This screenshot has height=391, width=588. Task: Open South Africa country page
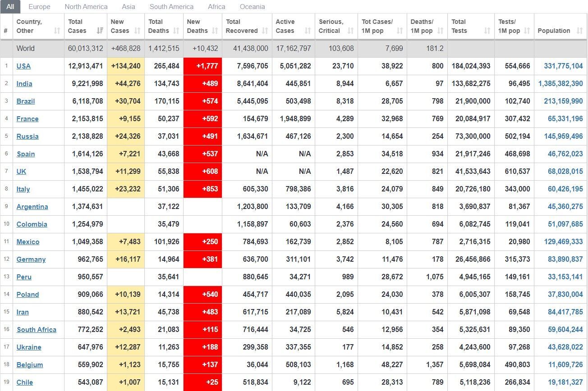coord(37,330)
